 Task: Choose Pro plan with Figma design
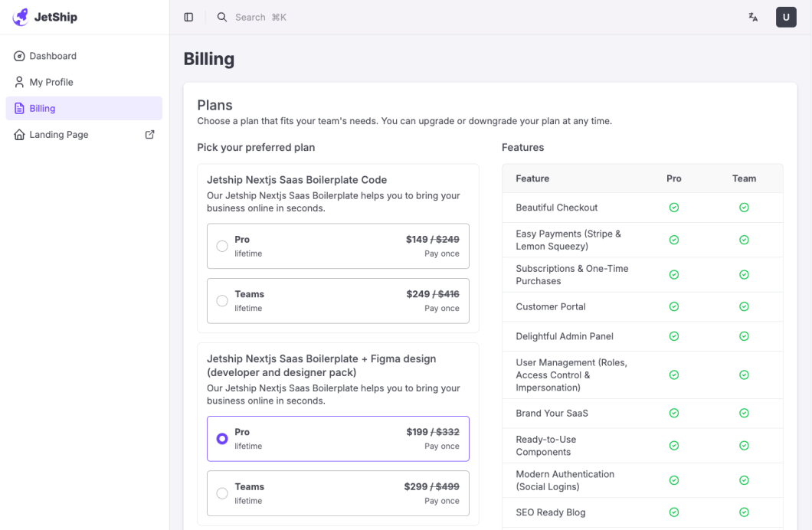tap(222, 439)
